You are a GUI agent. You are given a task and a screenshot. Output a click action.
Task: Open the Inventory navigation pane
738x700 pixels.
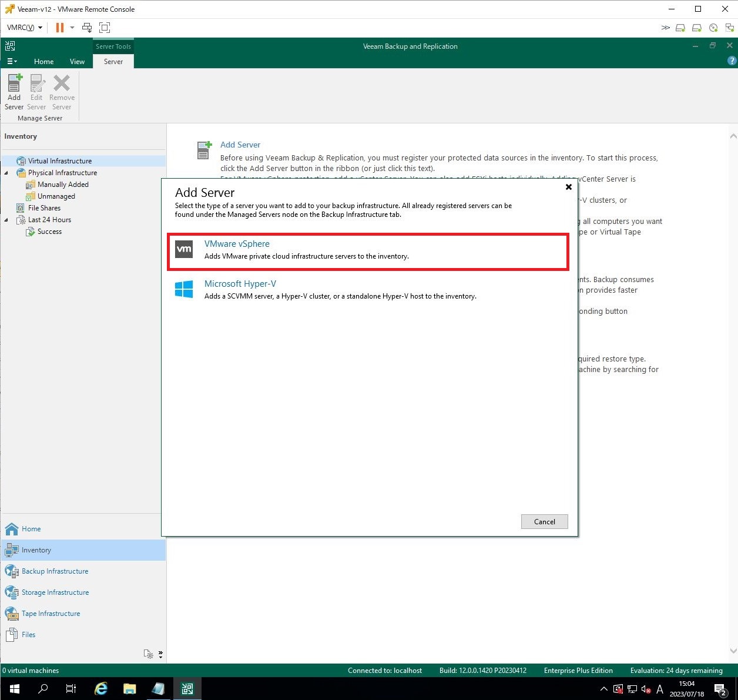[x=83, y=550]
